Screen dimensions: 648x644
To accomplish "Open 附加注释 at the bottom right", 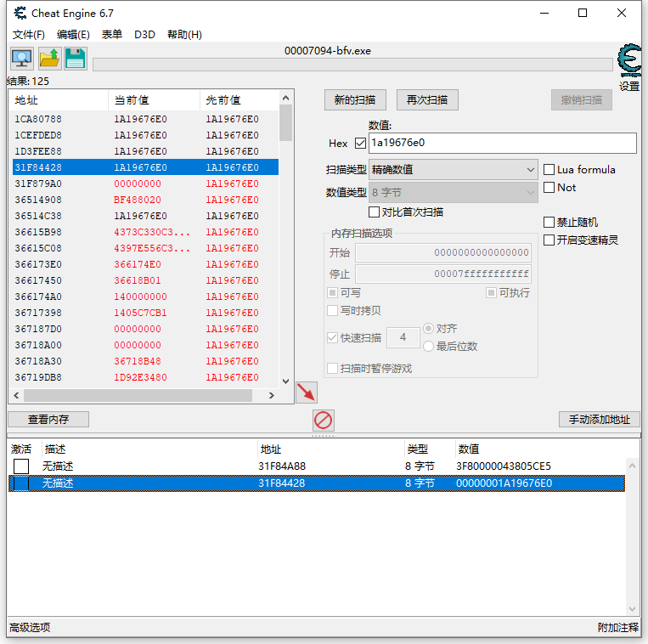I will point(618,628).
